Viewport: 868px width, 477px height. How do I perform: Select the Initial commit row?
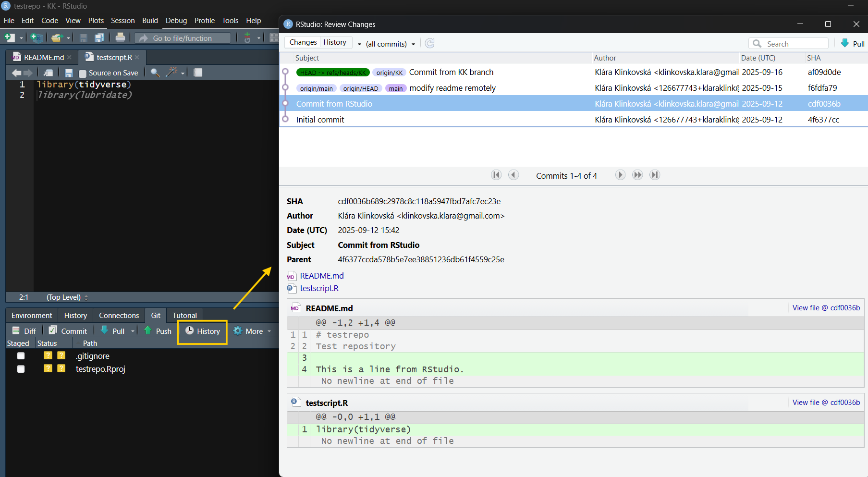tap(320, 120)
